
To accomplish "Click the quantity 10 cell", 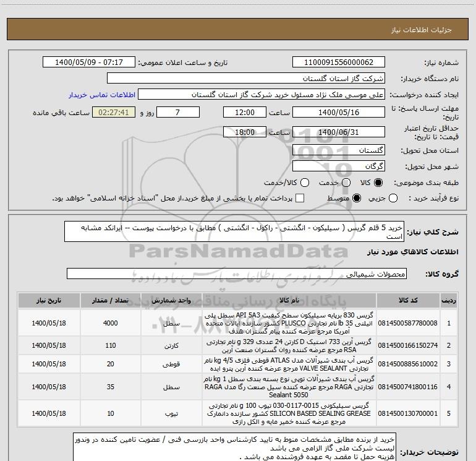I will tap(111, 413).
